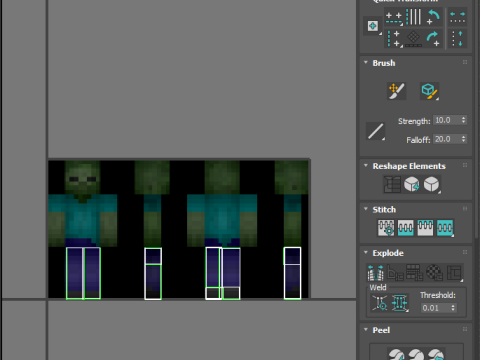Click the Straighten Selection icon in Reshape Elements

click(392, 184)
